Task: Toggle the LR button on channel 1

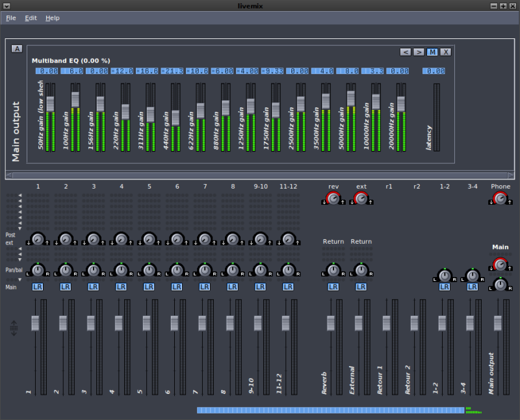Action: 38,287
